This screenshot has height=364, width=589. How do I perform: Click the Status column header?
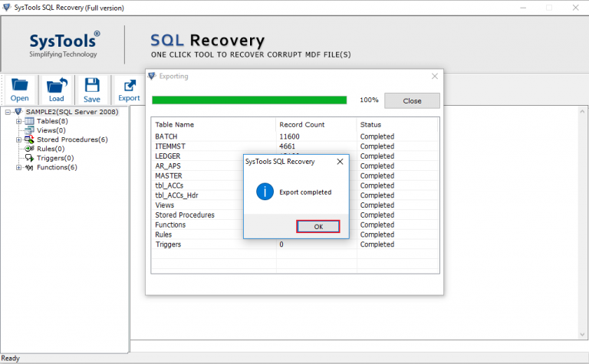[370, 125]
